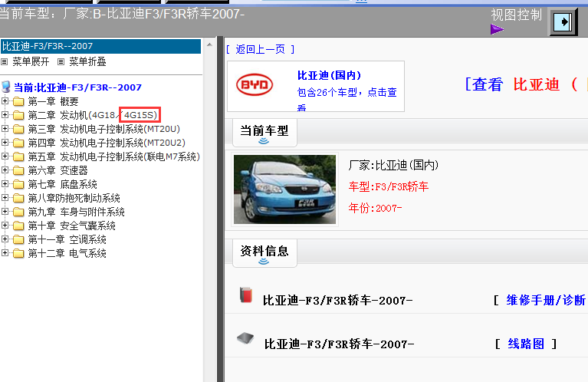Click the 菜单折叠 collapse-all icon

(x=61, y=61)
